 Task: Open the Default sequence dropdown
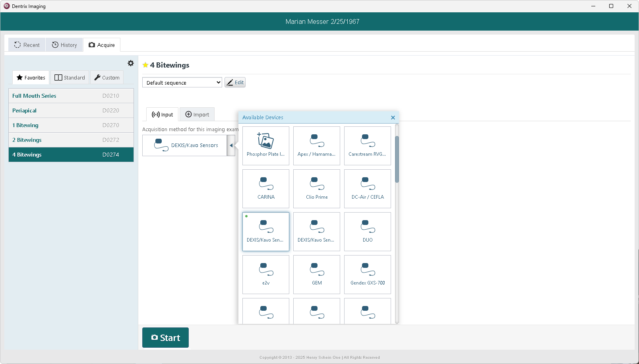(x=182, y=83)
